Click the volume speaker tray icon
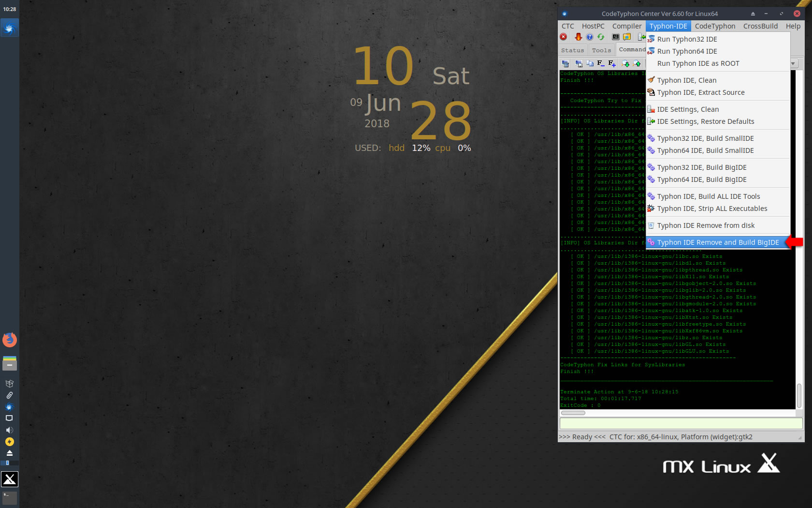 pos(9,430)
